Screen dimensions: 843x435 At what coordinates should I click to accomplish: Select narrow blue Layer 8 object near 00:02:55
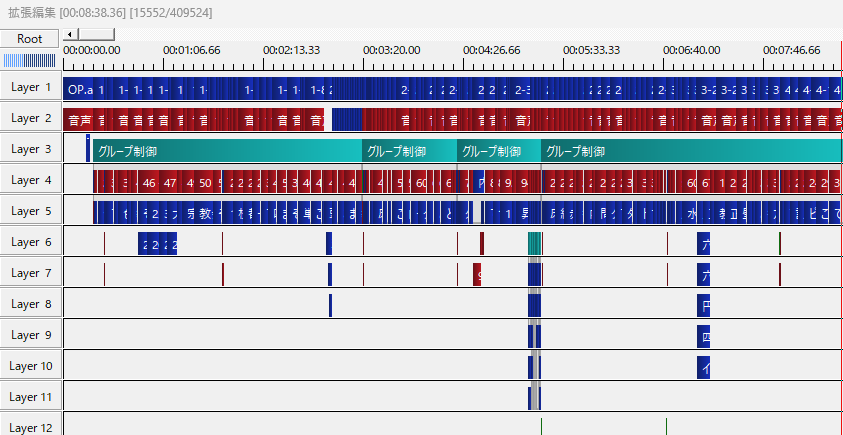(330, 306)
